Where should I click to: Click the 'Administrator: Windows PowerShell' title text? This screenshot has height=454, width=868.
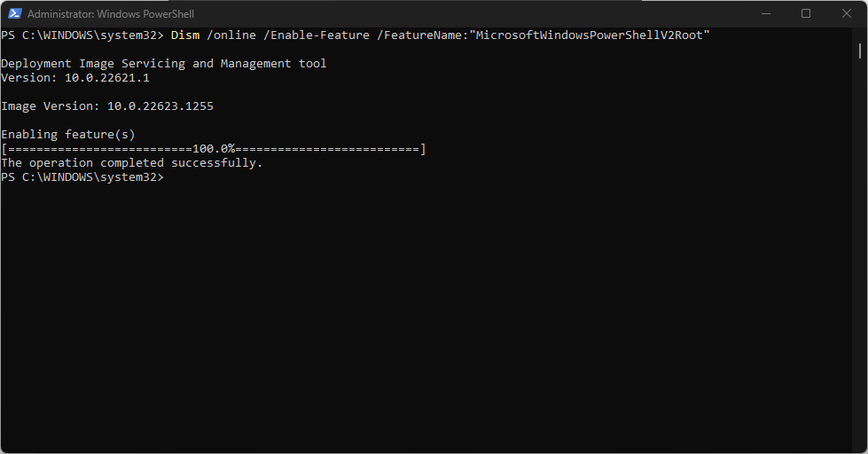tap(111, 14)
